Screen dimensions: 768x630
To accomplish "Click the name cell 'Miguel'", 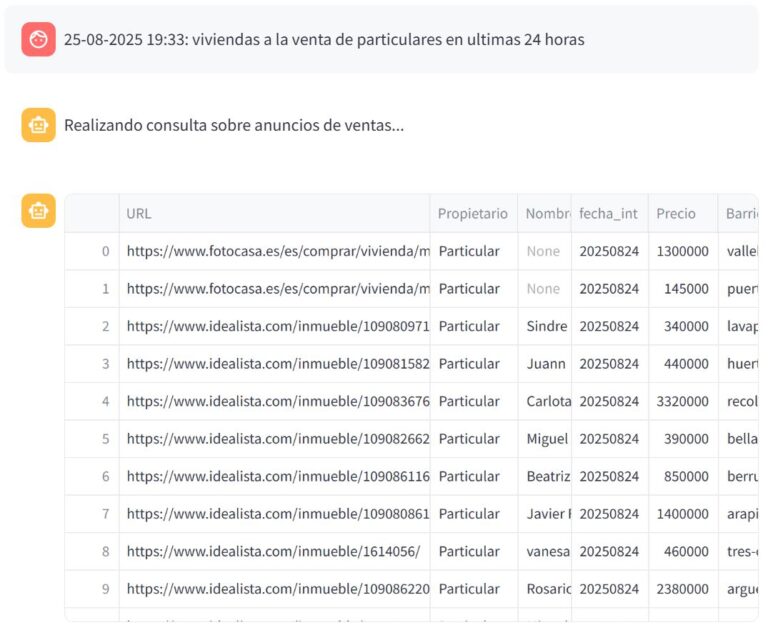I will point(545,439).
